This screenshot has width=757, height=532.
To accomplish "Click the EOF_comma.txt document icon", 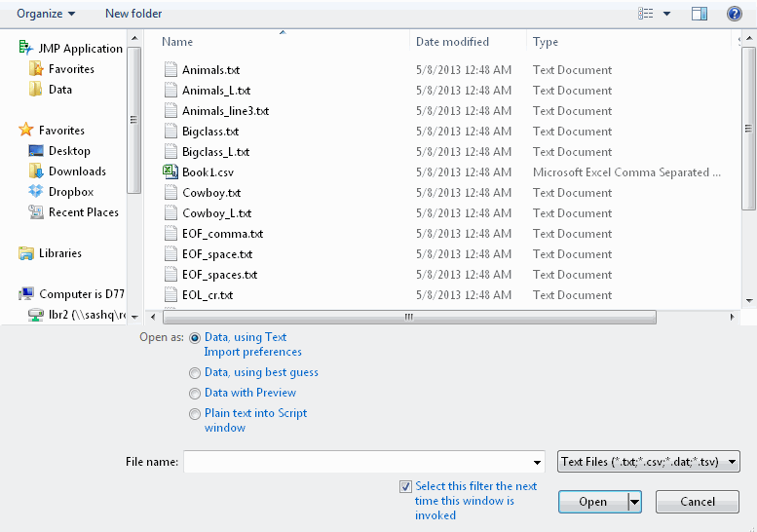I will coord(170,233).
